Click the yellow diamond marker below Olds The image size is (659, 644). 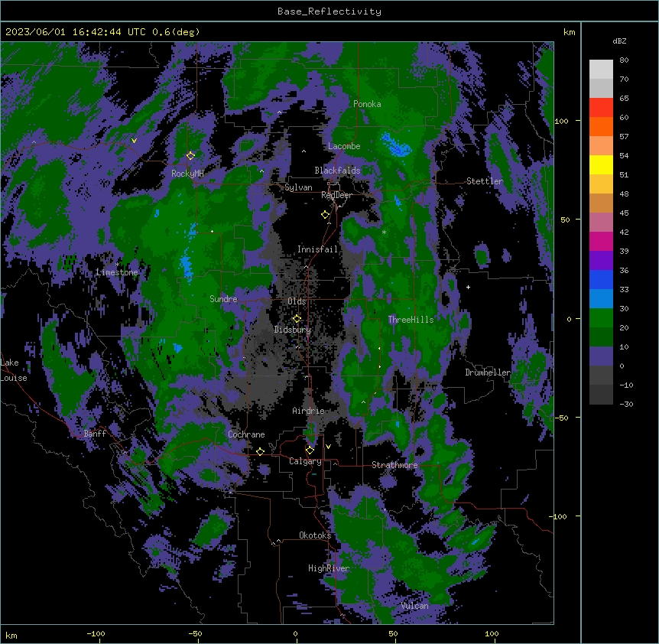click(x=297, y=319)
